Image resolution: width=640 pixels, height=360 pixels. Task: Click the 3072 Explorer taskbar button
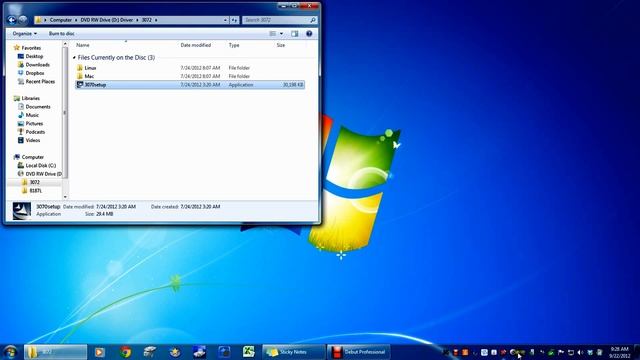55,352
